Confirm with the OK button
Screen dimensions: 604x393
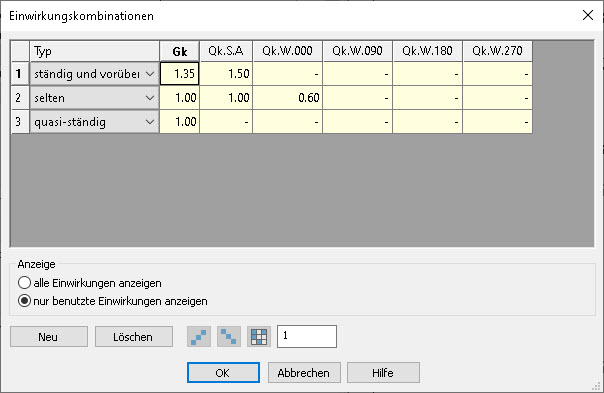point(223,373)
